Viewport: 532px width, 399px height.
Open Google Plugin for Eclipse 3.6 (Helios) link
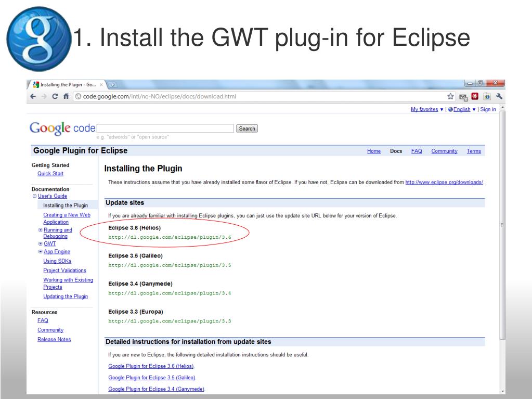tap(151, 366)
